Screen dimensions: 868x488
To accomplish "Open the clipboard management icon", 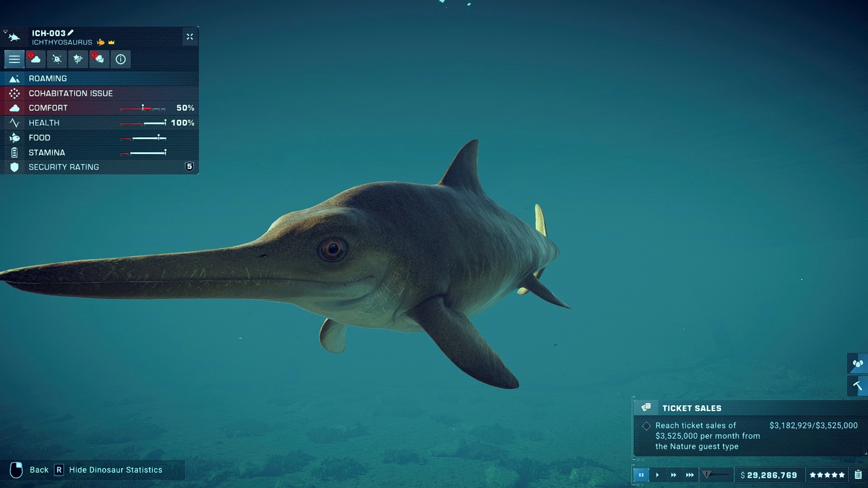I will [858, 475].
